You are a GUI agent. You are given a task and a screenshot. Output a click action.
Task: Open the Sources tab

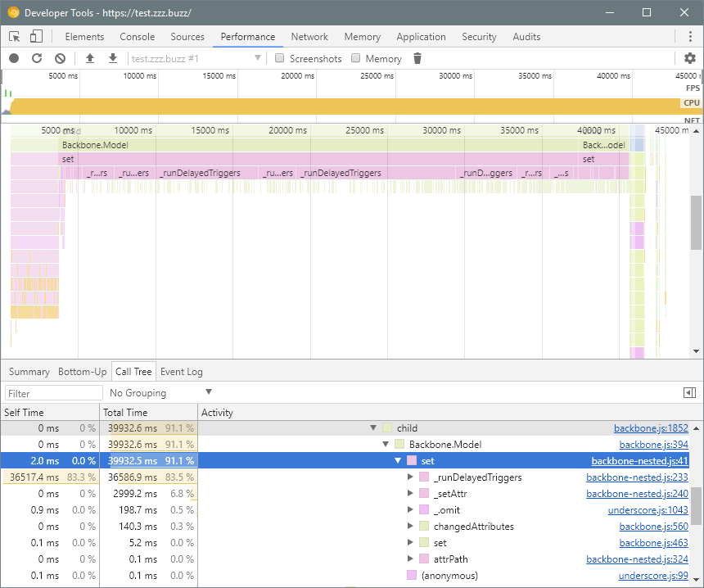187,37
